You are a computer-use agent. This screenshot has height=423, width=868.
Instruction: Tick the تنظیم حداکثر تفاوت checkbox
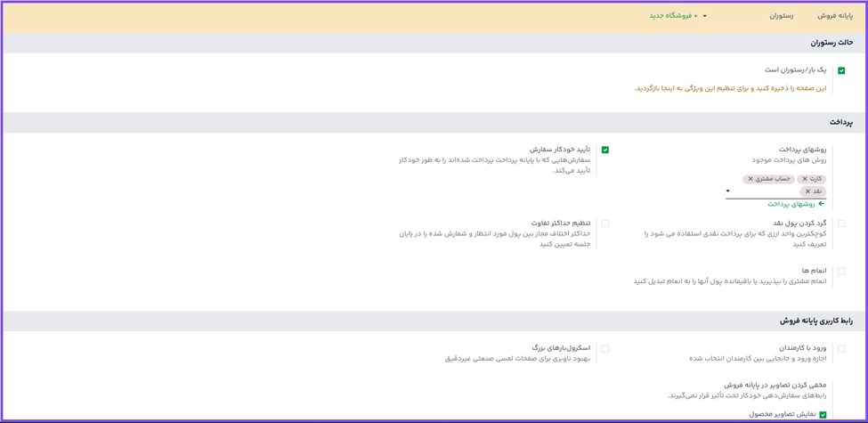point(605,224)
